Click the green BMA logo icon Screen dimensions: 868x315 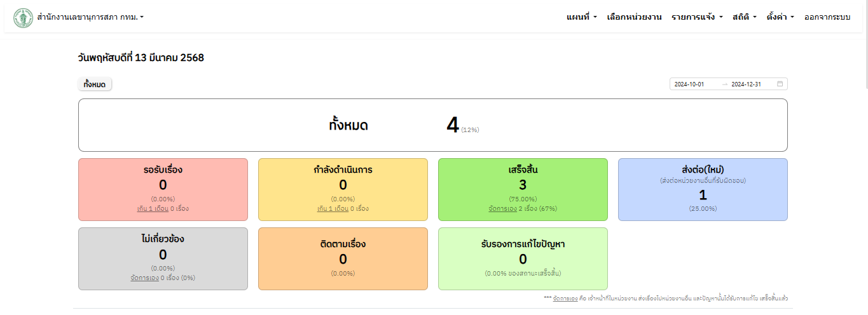tap(24, 17)
